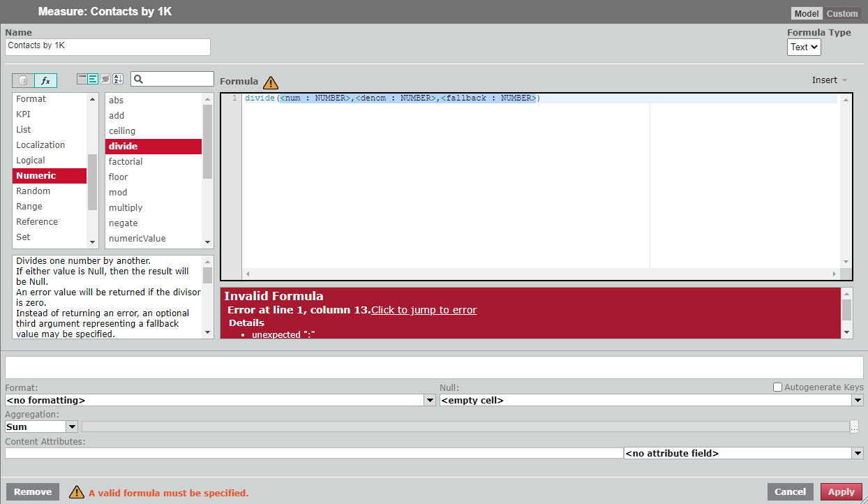Enable the Autogenerate Keys checkbox
Image resolution: width=868 pixels, height=504 pixels.
click(777, 387)
